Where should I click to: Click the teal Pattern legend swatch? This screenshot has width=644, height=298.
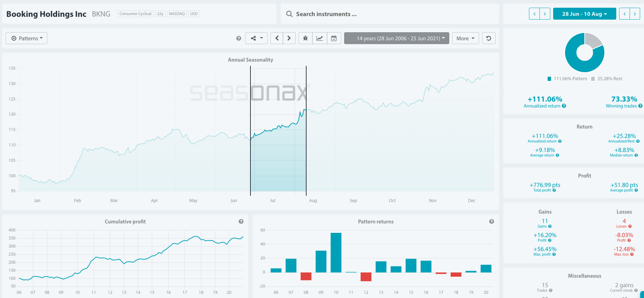pyautogui.click(x=549, y=79)
